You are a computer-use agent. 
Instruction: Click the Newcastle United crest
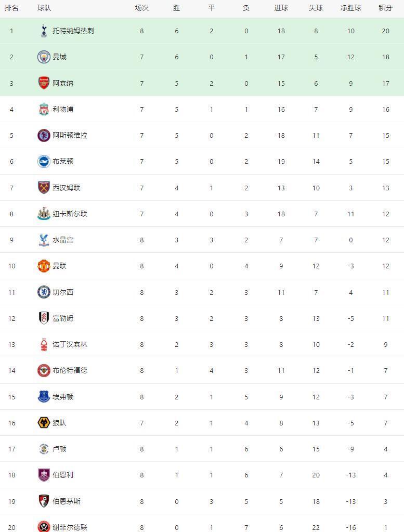(44, 214)
